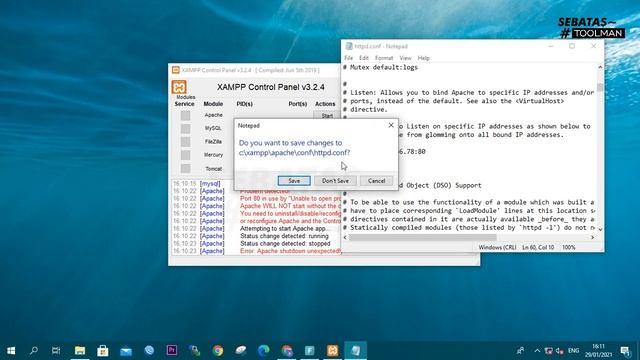Viewport: 640px width, 360px height.
Task: Click the Notepad horizontal scrollbar thumb
Action: pyautogui.click(x=423, y=237)
